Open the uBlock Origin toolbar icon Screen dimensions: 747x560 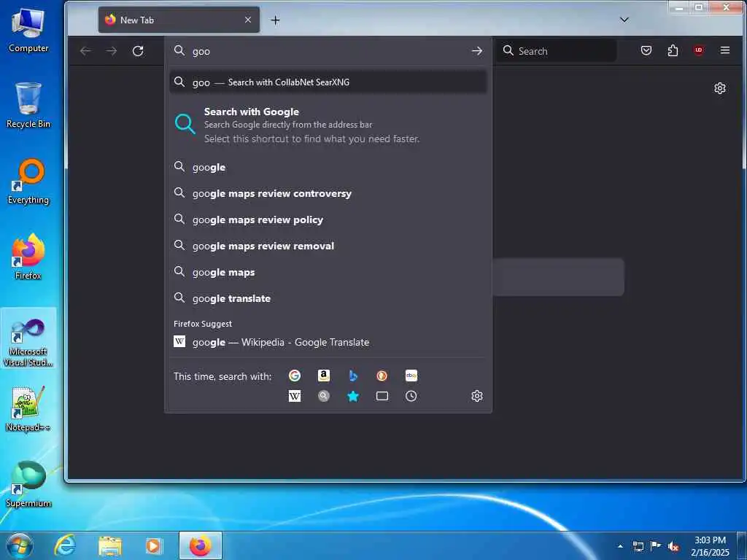pos(699,50)
